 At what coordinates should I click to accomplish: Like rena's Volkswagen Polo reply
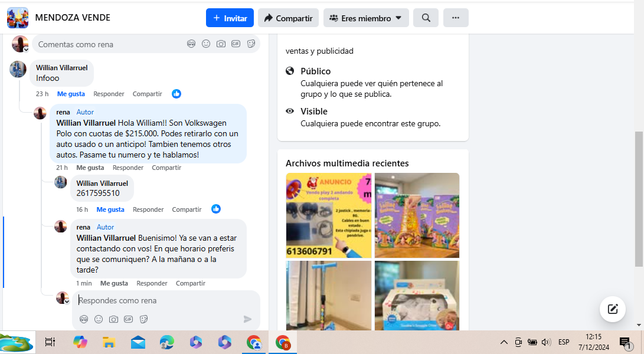coord(90,168)
